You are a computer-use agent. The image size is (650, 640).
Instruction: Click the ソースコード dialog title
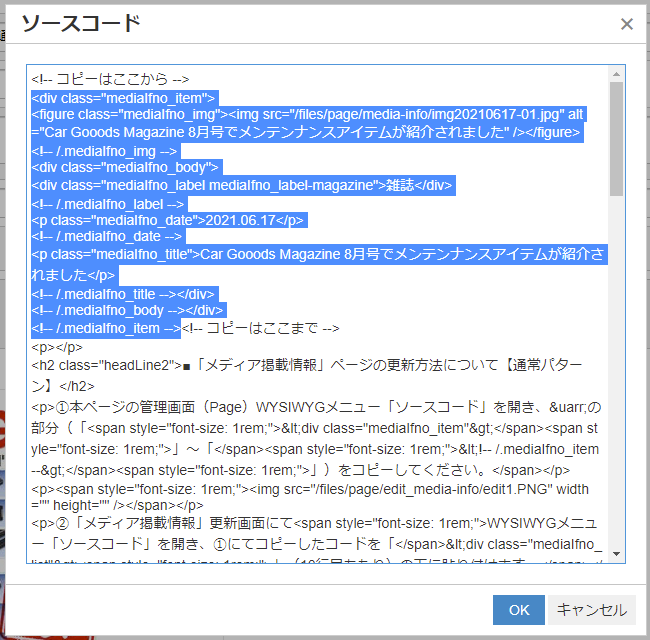click(81, 24)
